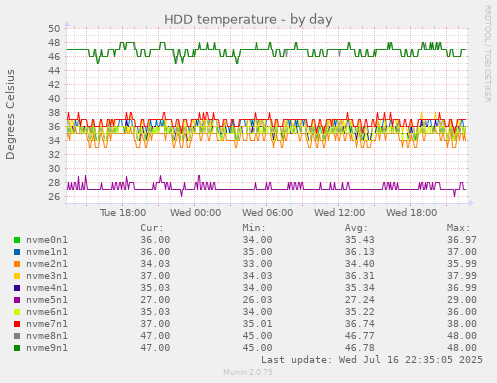Click the 'Avg:' column header

coord(356,228)
